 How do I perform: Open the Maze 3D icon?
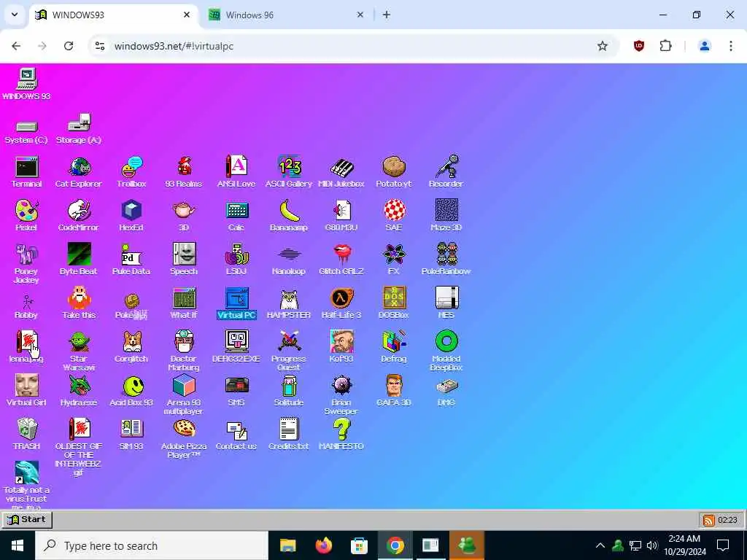[446, 215]
